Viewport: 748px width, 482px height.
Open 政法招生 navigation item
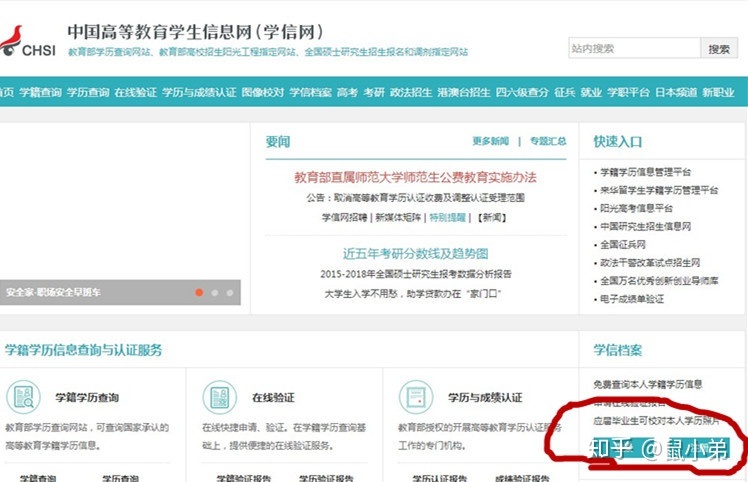(411, 92)
